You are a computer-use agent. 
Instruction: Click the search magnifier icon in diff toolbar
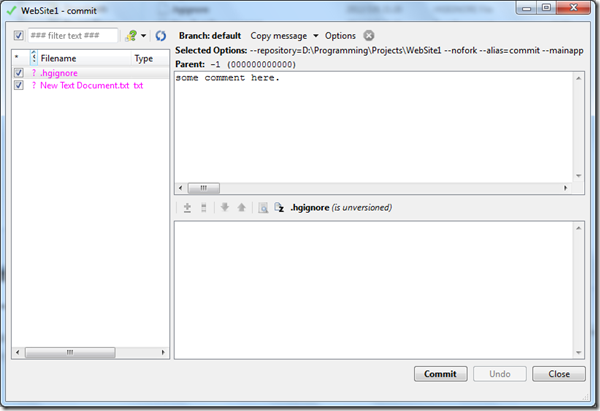tap(263, 207)
